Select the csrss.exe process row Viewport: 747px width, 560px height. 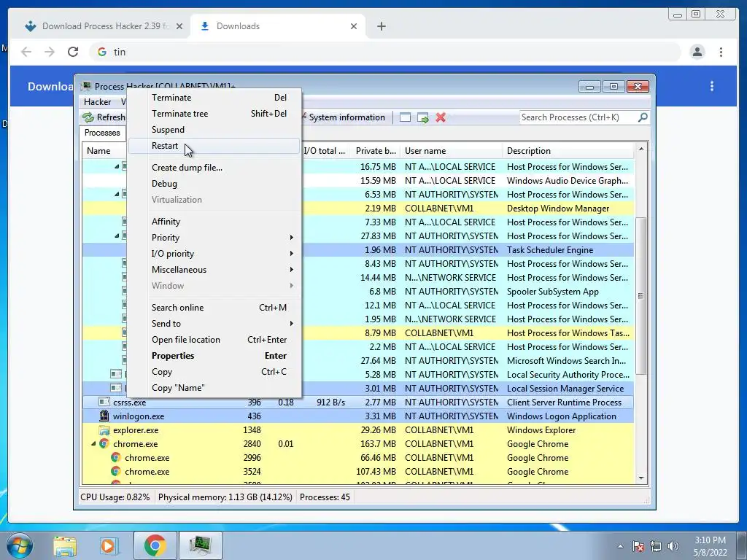[357, 402]
